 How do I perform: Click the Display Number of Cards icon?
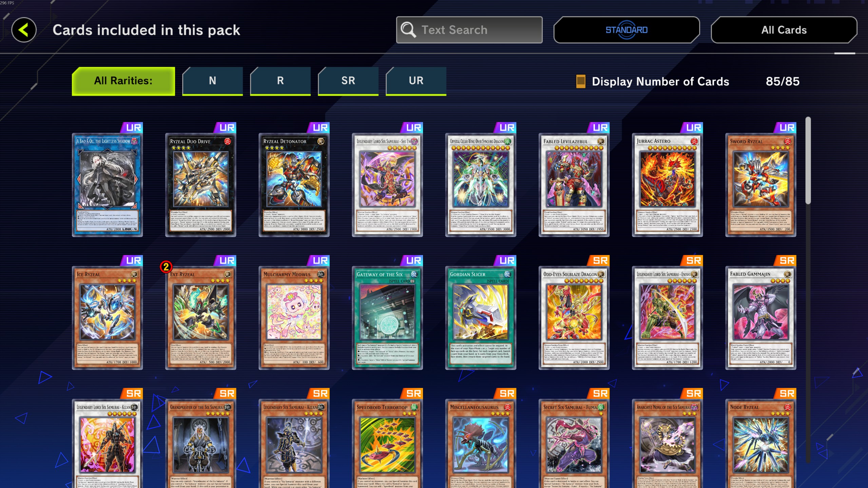tap(581, 81)
